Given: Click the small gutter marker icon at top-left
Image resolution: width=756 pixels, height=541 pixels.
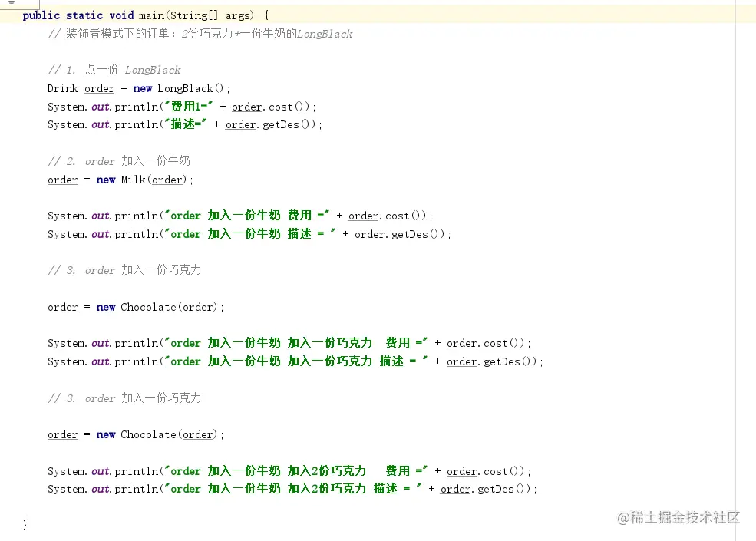Looking at the screenshot, I should (x=12, y=3).
